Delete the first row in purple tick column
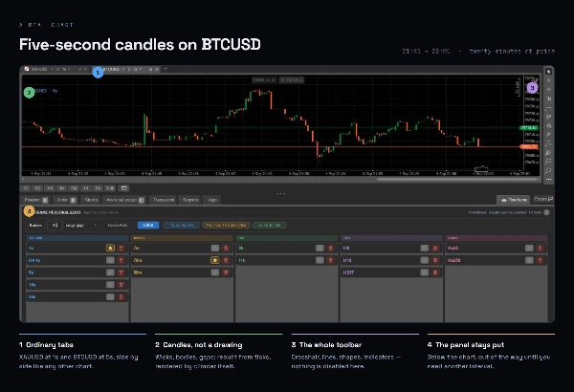The width and height of the screenshot is (574, 392). [x=435, y=249]
